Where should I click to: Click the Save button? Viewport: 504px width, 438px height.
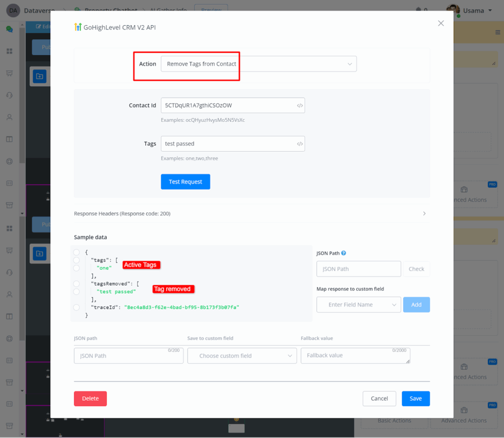point(415,399)
